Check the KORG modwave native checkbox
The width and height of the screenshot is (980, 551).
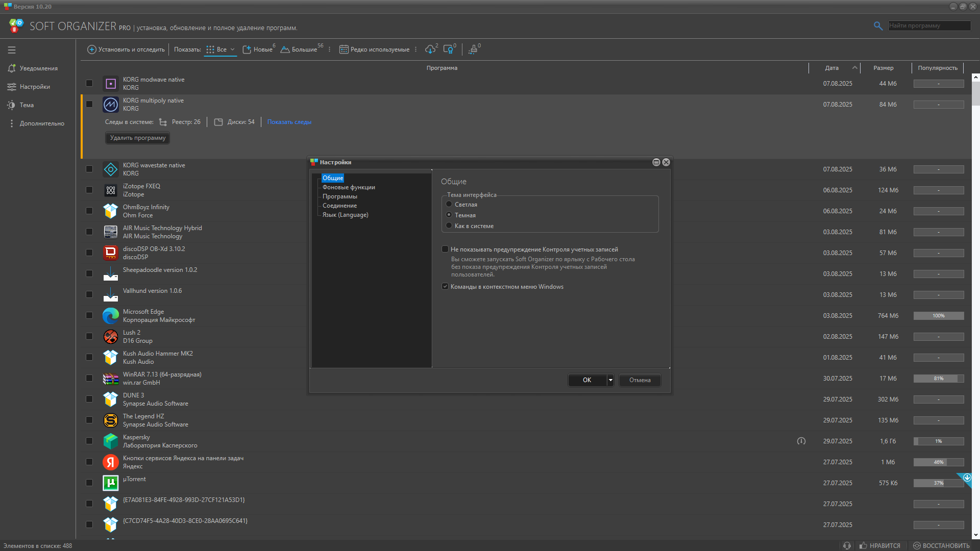pyautogui.click(x=89, y=83)
